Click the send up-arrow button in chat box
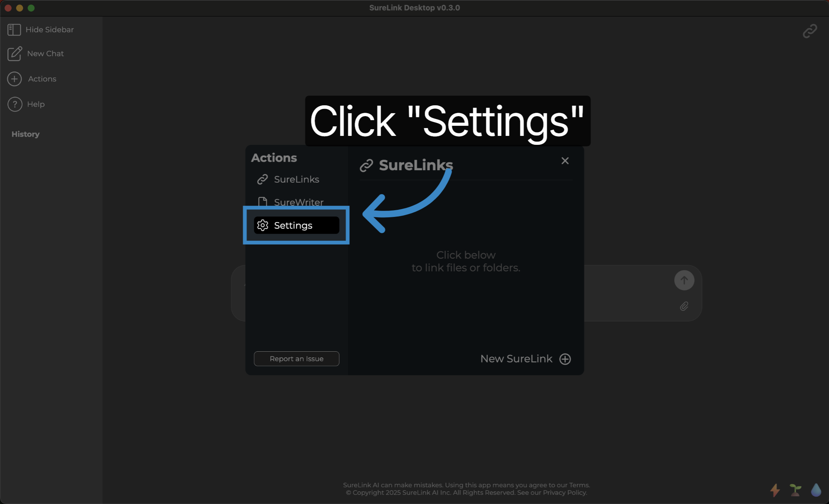Viewport: 829px width, 504px height. [x=684, y=280]
